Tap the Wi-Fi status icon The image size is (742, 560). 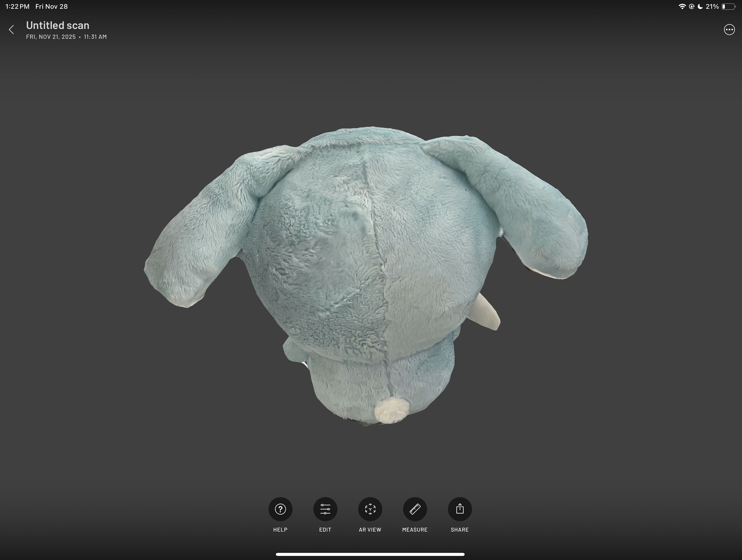682,7
